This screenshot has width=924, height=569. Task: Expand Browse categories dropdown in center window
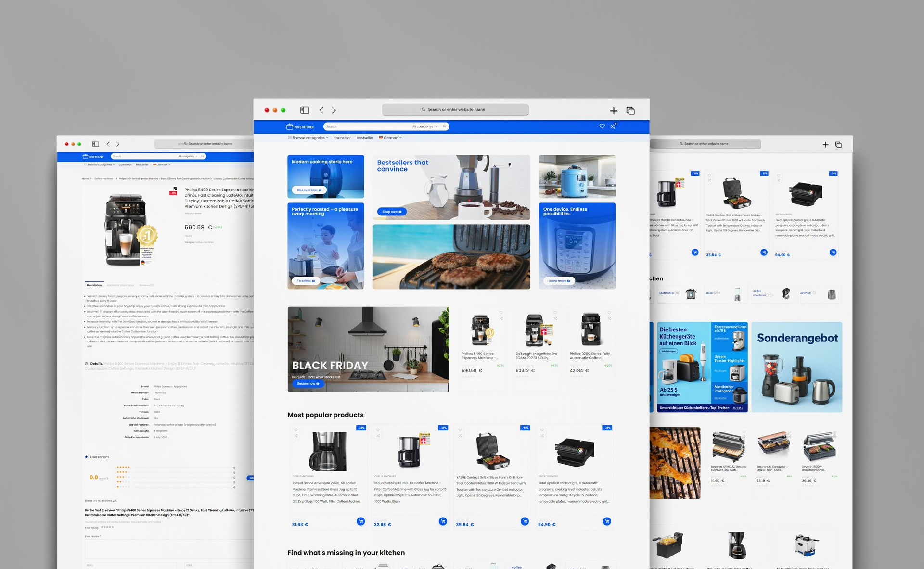(x=308, y=138)
